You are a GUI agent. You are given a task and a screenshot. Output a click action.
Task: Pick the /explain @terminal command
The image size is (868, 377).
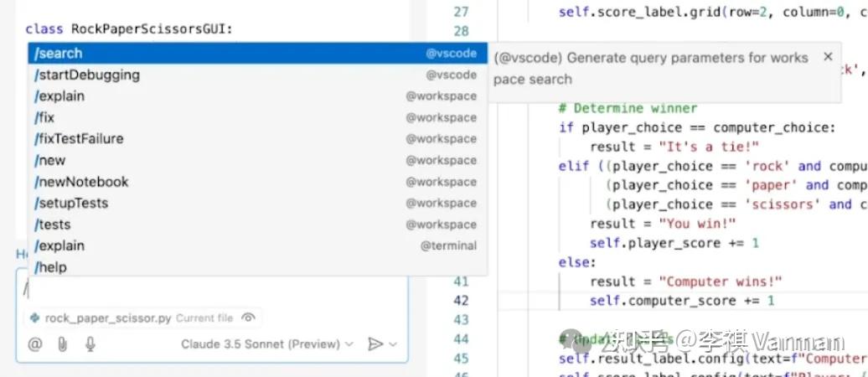coord(257,245)
